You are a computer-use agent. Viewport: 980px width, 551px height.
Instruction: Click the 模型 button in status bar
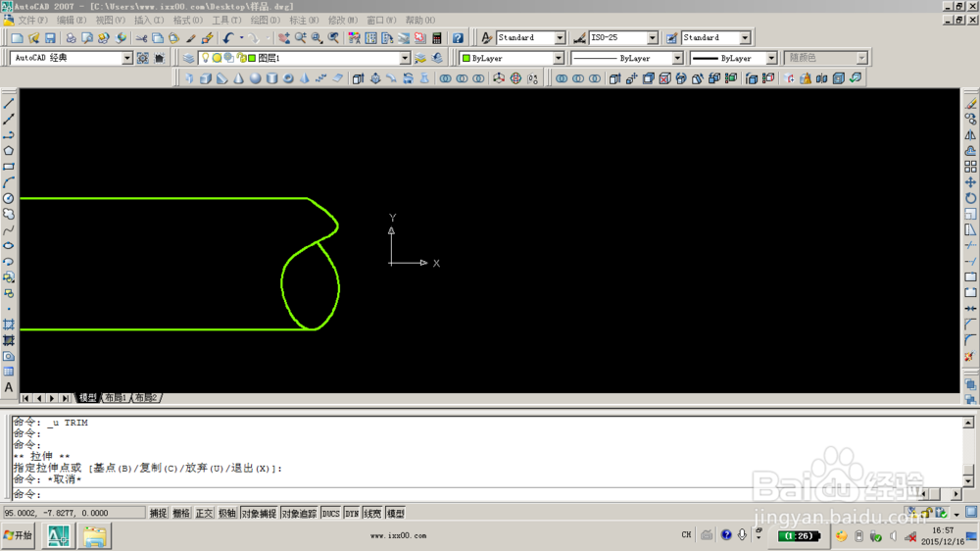pos(396,514)
